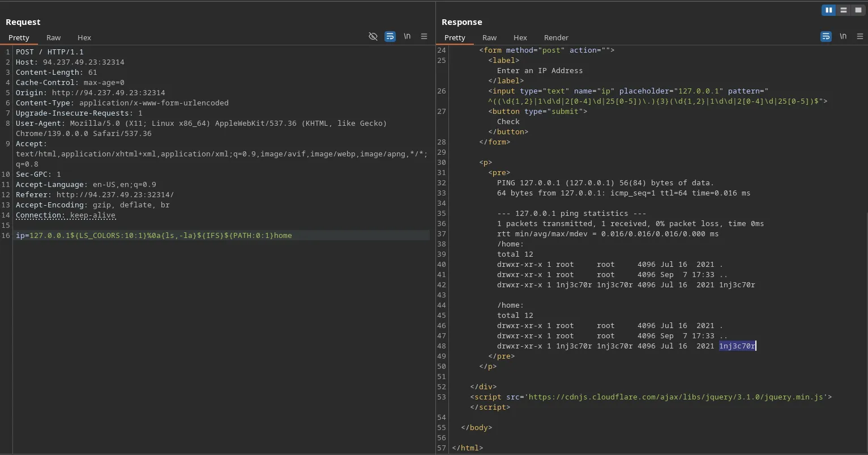Click the input type="text" name="ip" line
The width and height of the screenshot is (868, 455).
[628, 91]
